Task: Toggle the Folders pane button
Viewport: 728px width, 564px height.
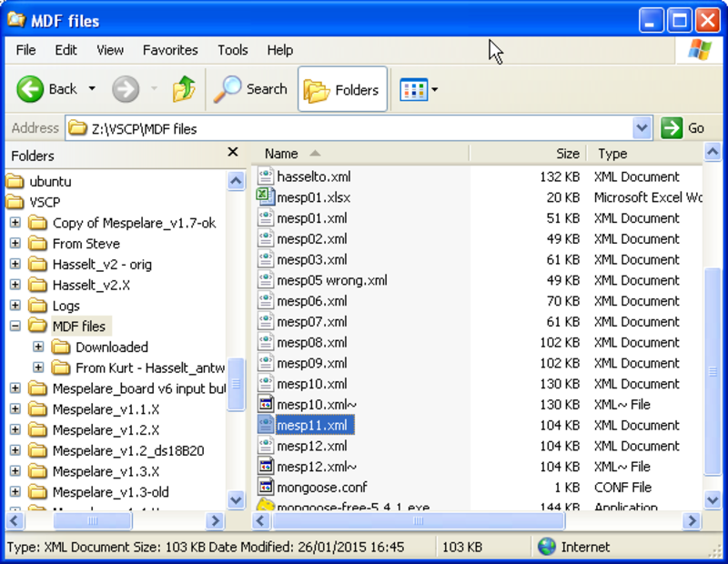Action: tap(342, 89)
